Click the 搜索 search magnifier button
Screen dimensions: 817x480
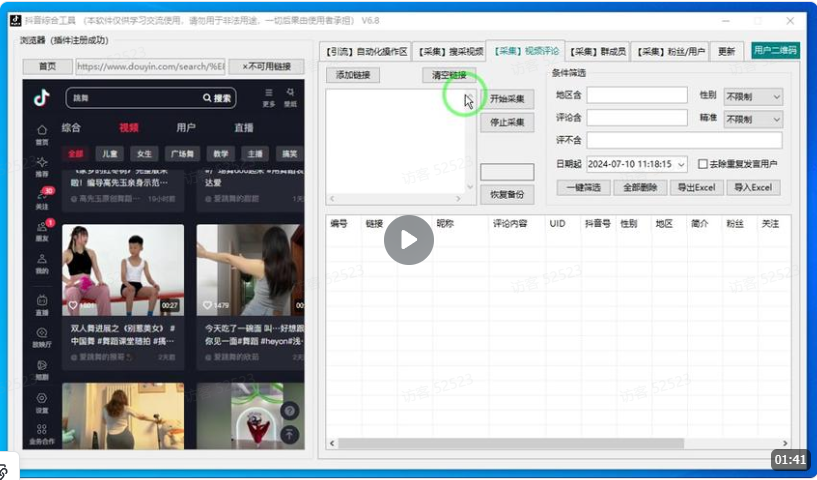point(217,98)
